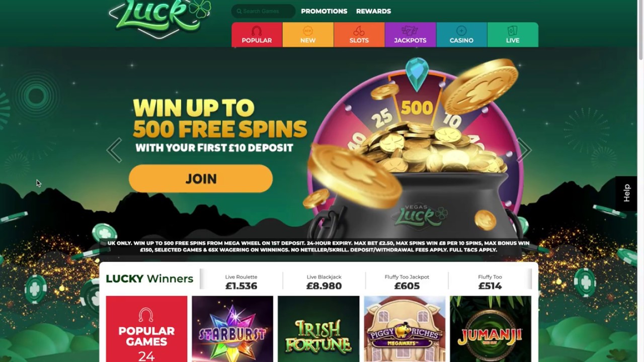The image size is (644, 362).
Task: Click the orange JOIN button
Action: 201,178
